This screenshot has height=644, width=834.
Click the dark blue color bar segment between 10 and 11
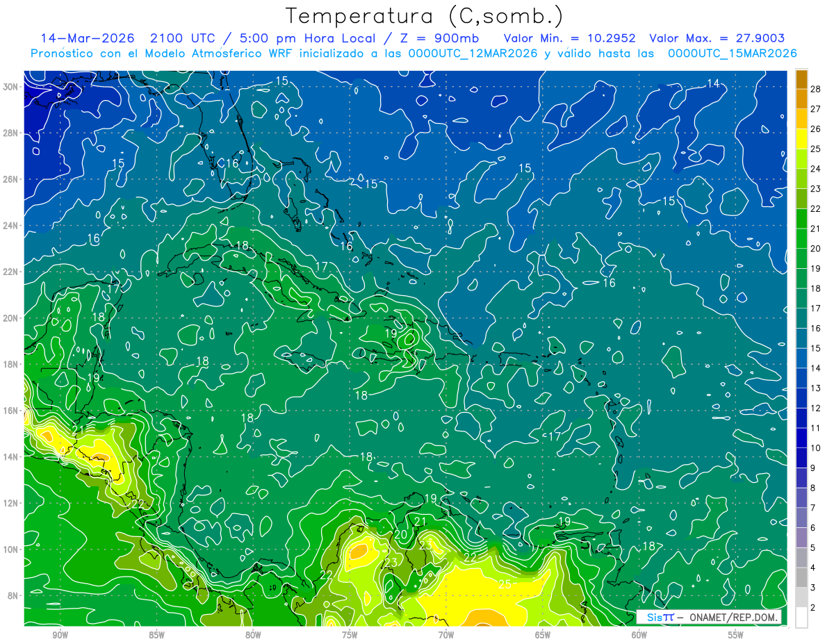[801, 438]
